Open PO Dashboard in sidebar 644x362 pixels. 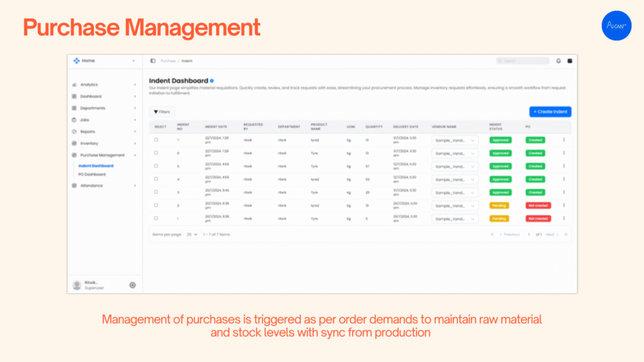pos(92,174)
